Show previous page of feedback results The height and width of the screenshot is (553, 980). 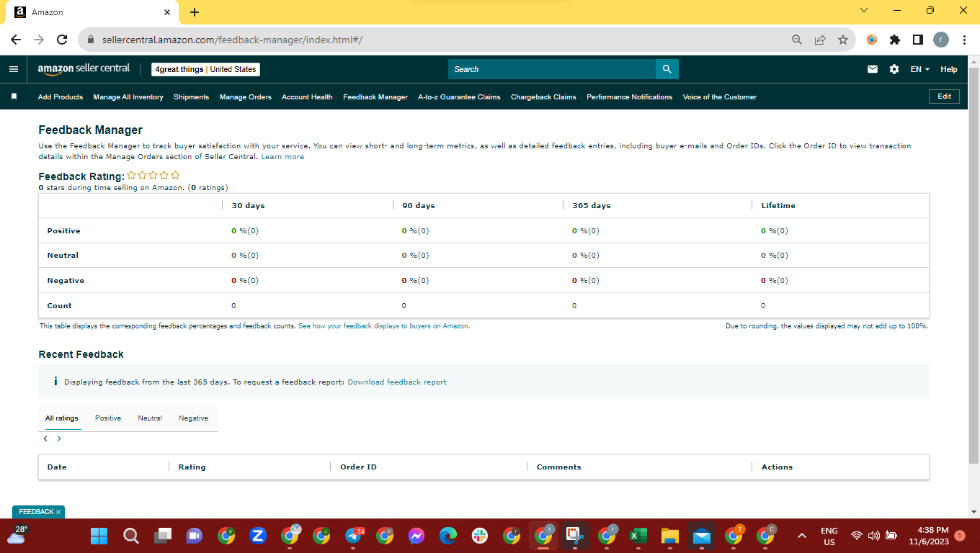tap(45, 439)
